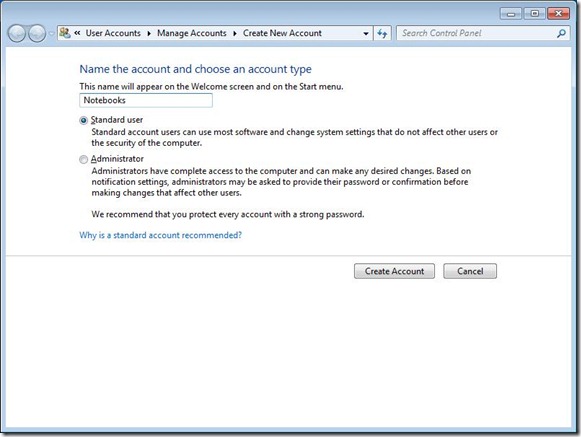Click the account name text box
The image size is (581, 437).
pyautogui.click(x=146, y=100)
